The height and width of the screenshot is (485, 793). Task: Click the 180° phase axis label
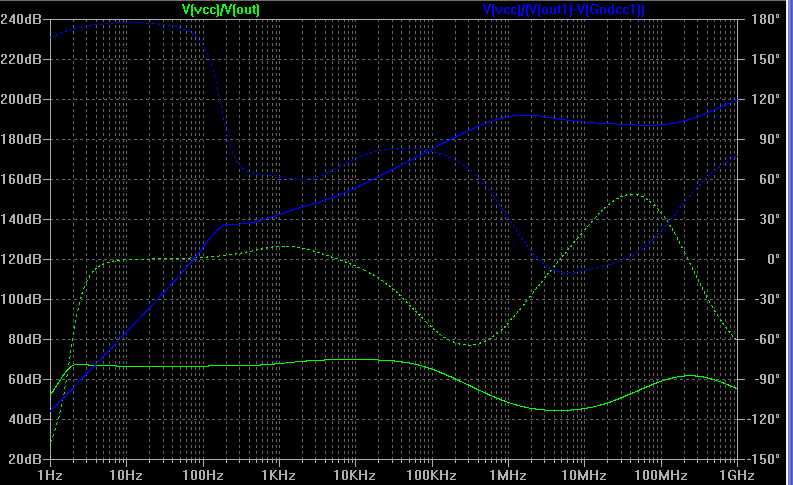coord(765,20)
